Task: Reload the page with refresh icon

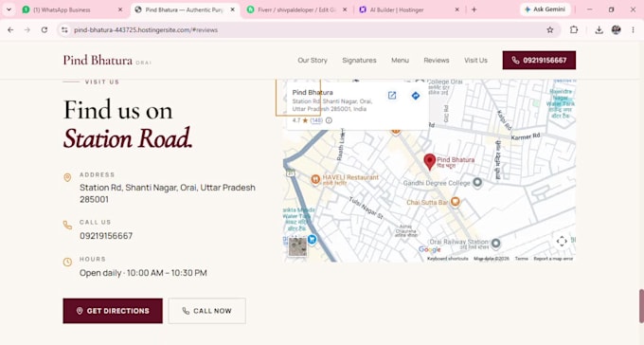Action: pyautogui.click(x=45, y=29)
